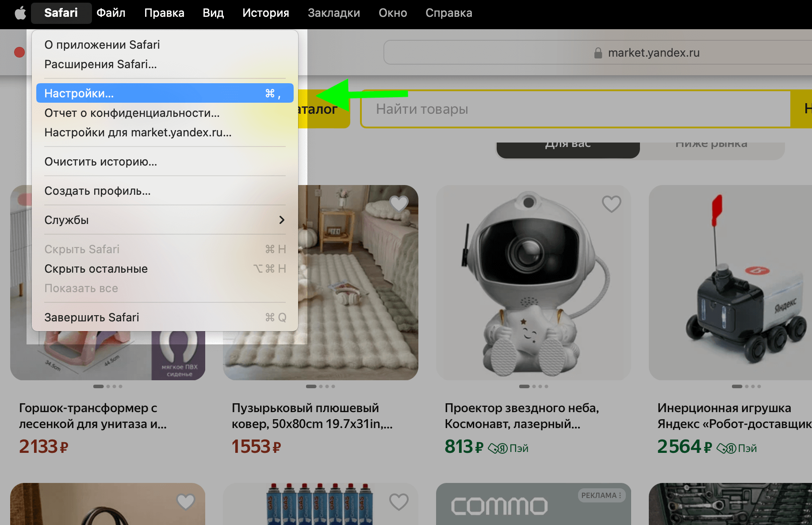Open Пузырьковый плюшевый ковер product title
The height and width of the screenshot is (525, 812).
tap(312, 416)
